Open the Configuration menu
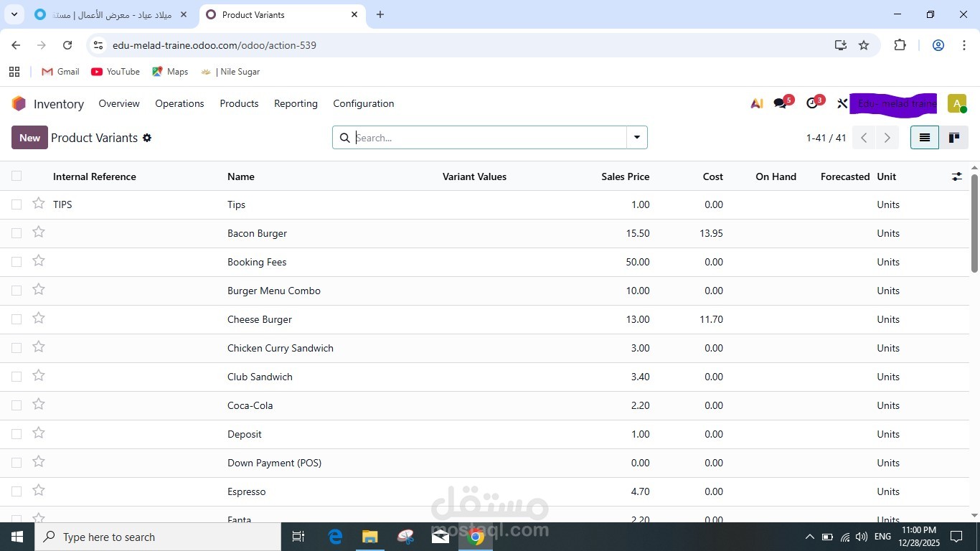The height and width of the screenshot is (551, 980). coord(364,103)
